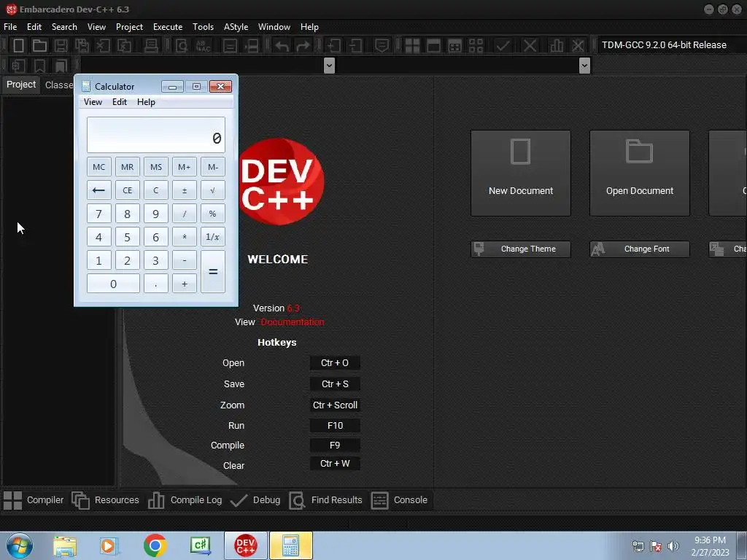Image resolution: width=747 pixels, height=560 pixels.
Task: Click the checkmark Debug toolbar icon
Action: (503, 46)
